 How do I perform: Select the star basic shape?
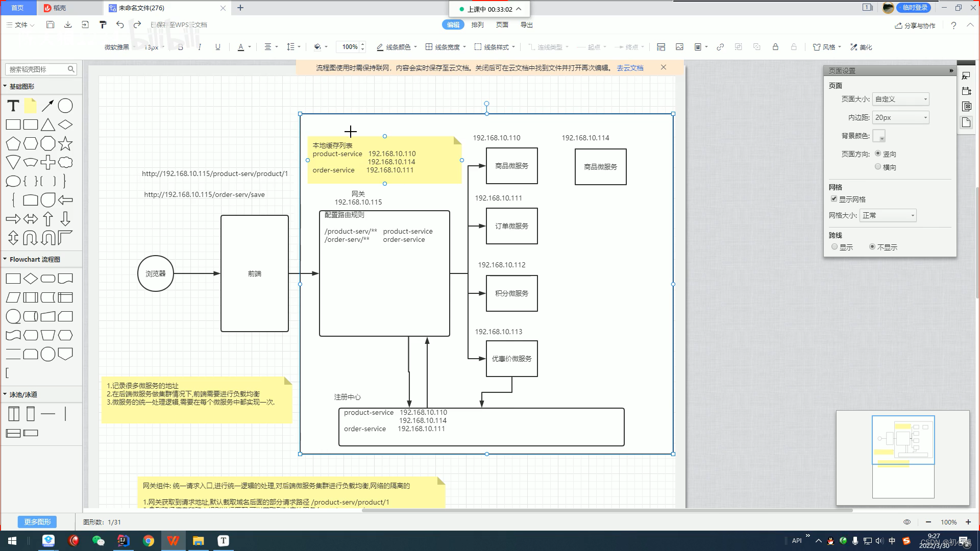65,144
